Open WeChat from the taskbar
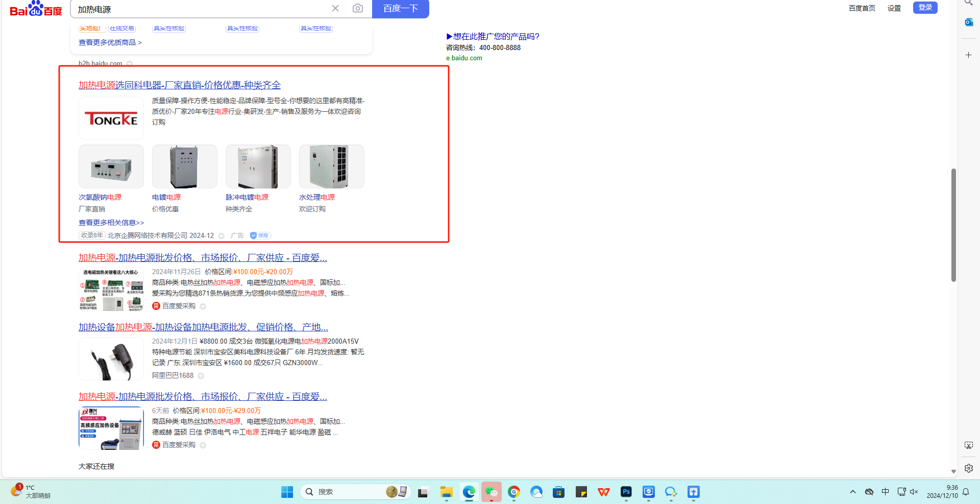Image resolution: width=980 pixels, height=504 pixels. pos(491,492)
